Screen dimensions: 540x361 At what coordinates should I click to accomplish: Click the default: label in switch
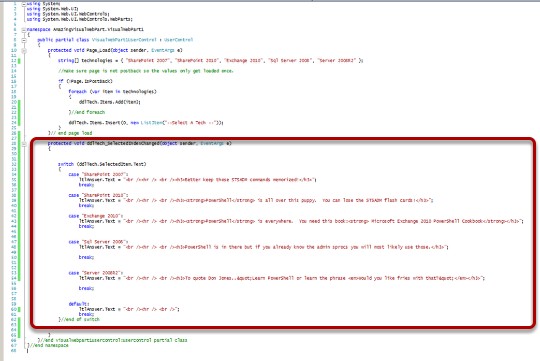[79, 304]
